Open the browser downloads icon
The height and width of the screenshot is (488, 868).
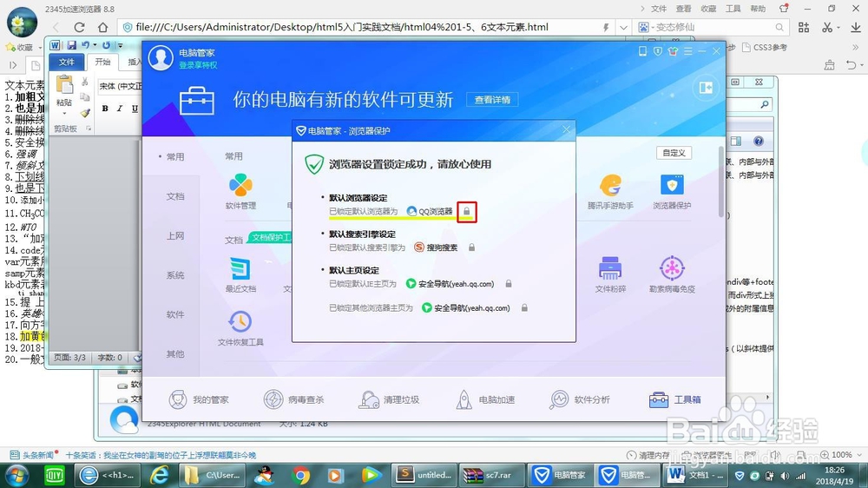click(x=855, y=27)
